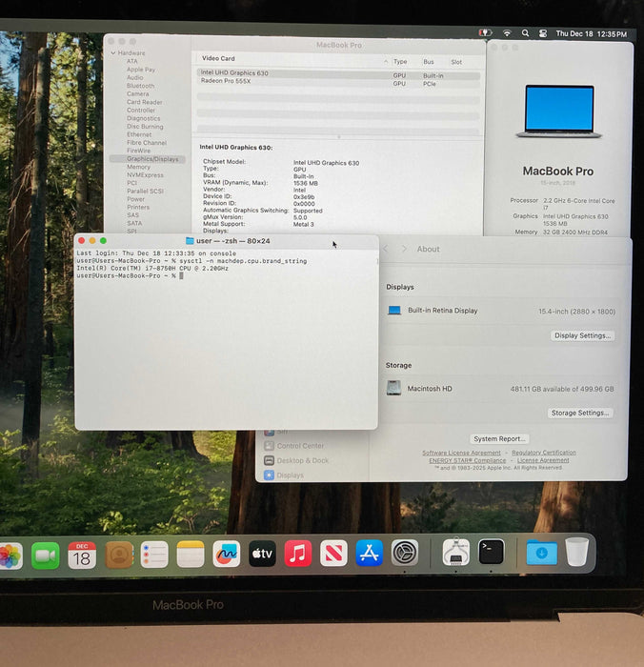Viewport: 644px width, 667px height.
Task: Click the Bus column header
Action: pyautogui.click(x=429, y=62)
